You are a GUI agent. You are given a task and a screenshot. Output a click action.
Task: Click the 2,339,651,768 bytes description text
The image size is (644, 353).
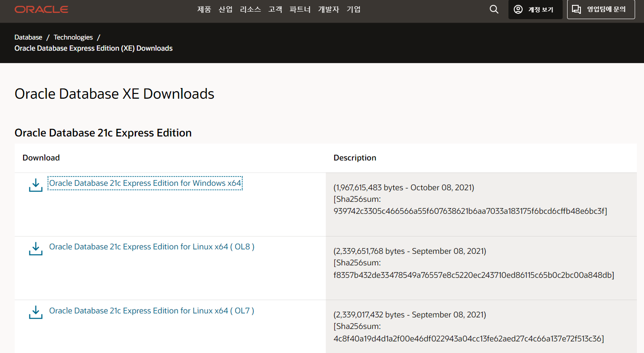click(x=410, y=251)
